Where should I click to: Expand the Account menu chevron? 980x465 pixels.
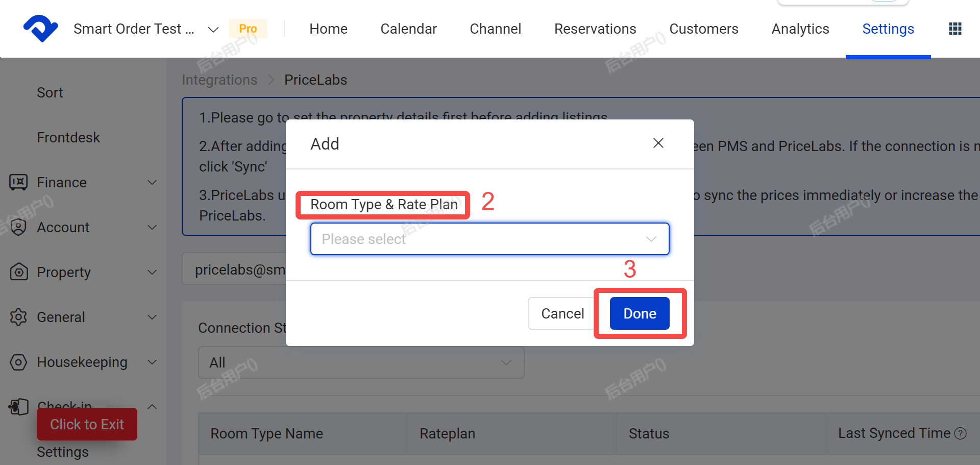152,227
